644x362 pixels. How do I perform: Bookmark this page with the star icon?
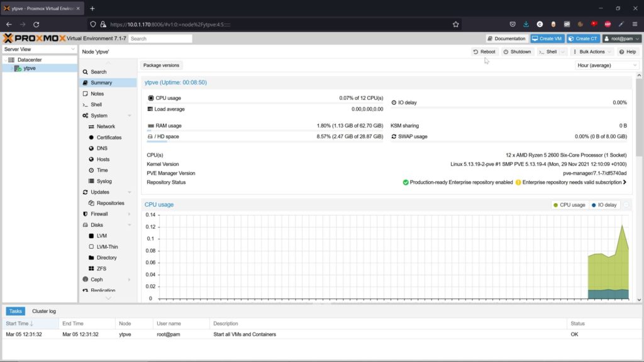[455, 25]
